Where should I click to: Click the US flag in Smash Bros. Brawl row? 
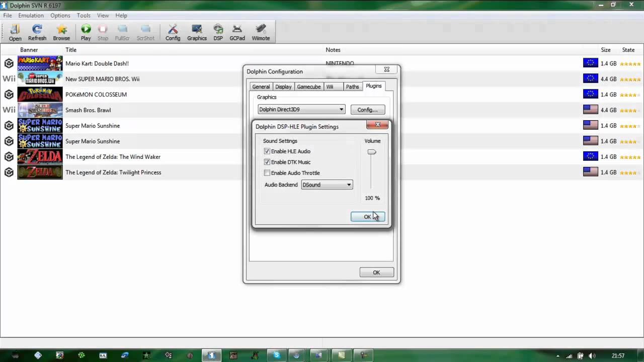click(x=591, y=110)
